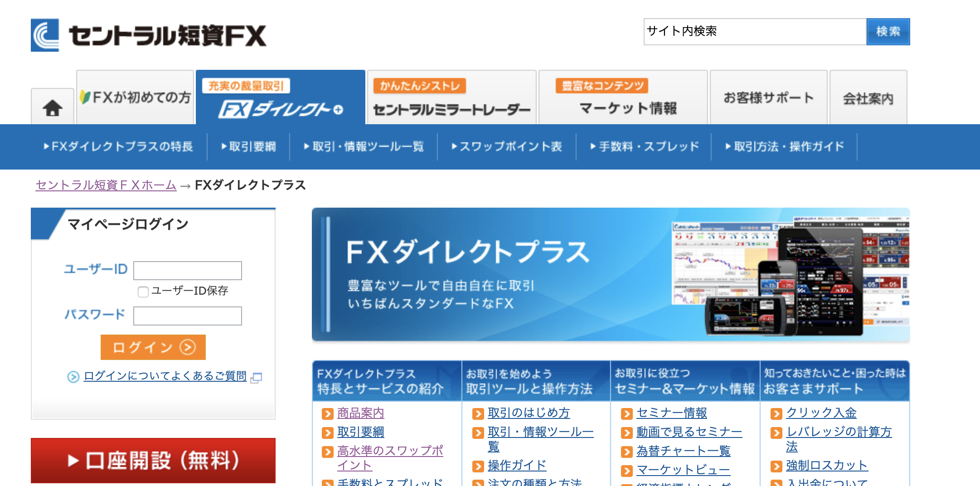Open 手数料・スプレッド submenu item
Image resolution: width=980 pixels, height=486 pixels.
click(x=644, y=146)
